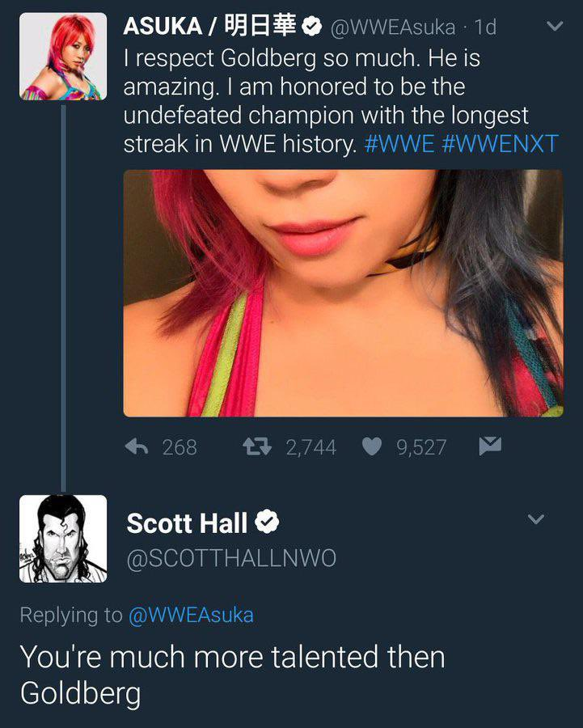The height and width of the screenshot is (728, 583).
Task: Expand Asuka tweet options chevron
Action: pyautogui.click(x=555, y=26)
